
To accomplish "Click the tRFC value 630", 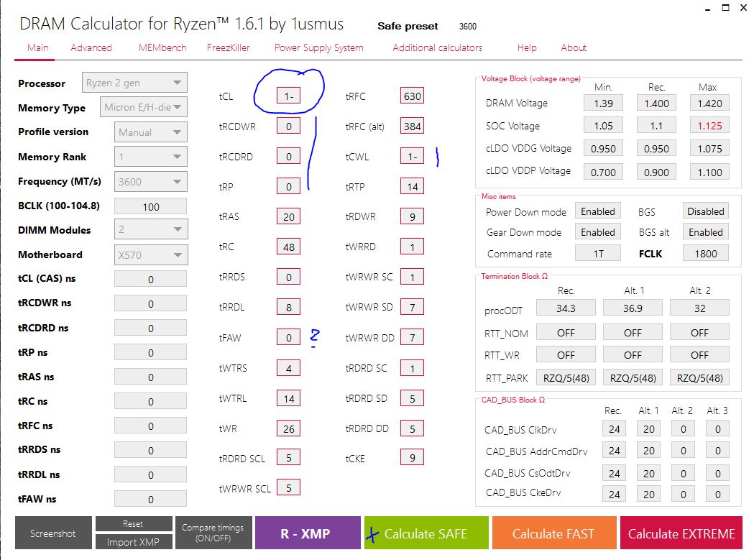I will point(412,96).
